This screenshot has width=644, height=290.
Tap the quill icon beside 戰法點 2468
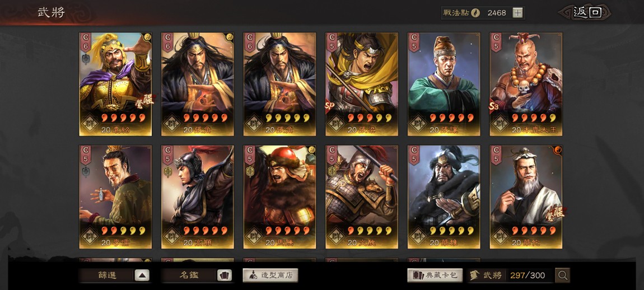[475, 13]
